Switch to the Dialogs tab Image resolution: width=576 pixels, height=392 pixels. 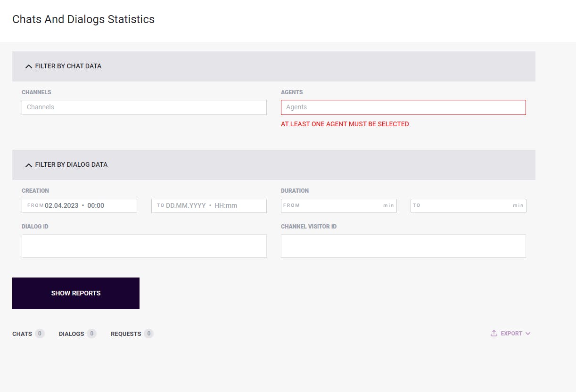71,334
